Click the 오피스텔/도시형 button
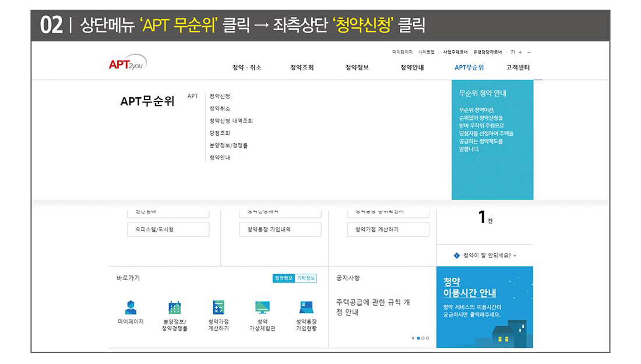Screen dimensions: 641x364 [168, 229]
